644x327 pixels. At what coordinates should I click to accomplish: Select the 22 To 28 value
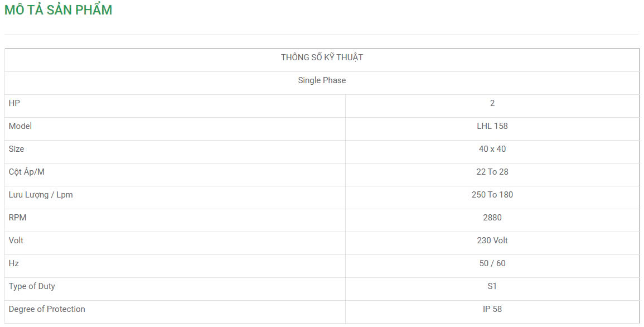click(x=492, y=172)
